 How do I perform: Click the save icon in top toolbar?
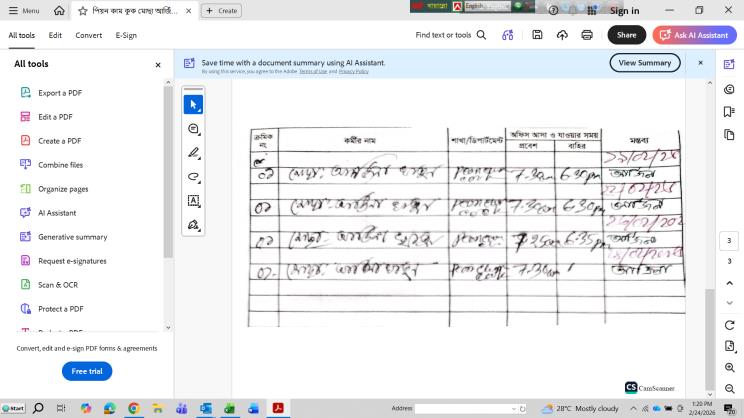(537, 35)
